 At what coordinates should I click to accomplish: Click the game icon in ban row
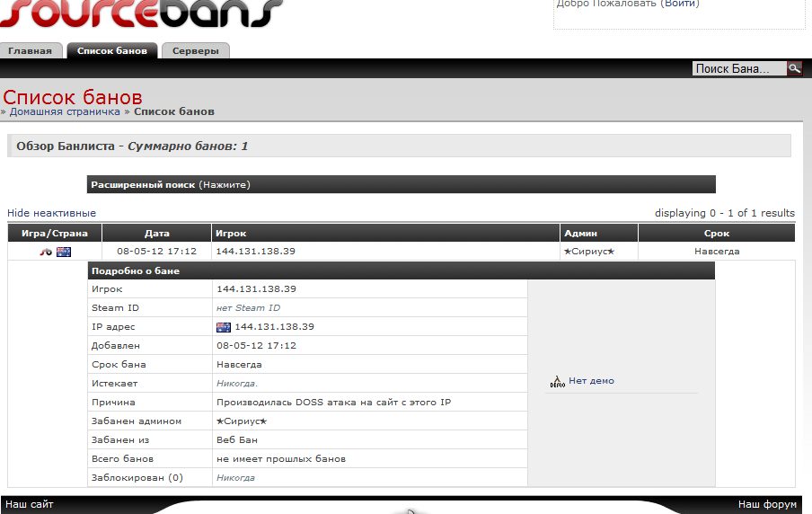click(x=46, y=252)
